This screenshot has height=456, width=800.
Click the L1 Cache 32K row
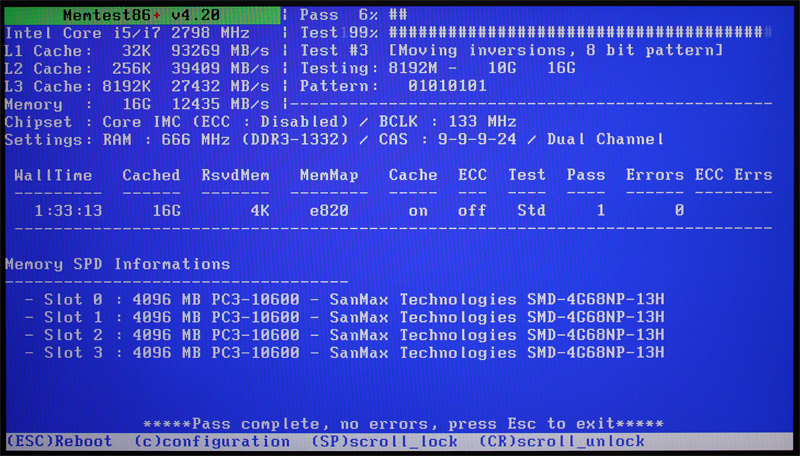[x=137, y=51]
